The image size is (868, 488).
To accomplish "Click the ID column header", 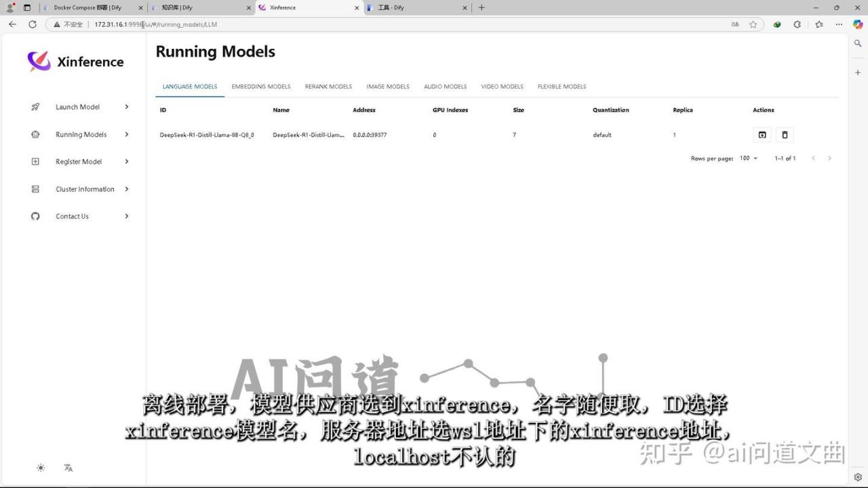I will pos(163,110).
